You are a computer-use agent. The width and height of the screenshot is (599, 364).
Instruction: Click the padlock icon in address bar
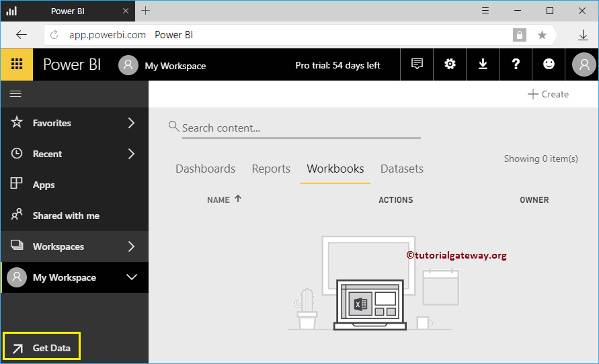pyautogui.click(x=519, y=35)
